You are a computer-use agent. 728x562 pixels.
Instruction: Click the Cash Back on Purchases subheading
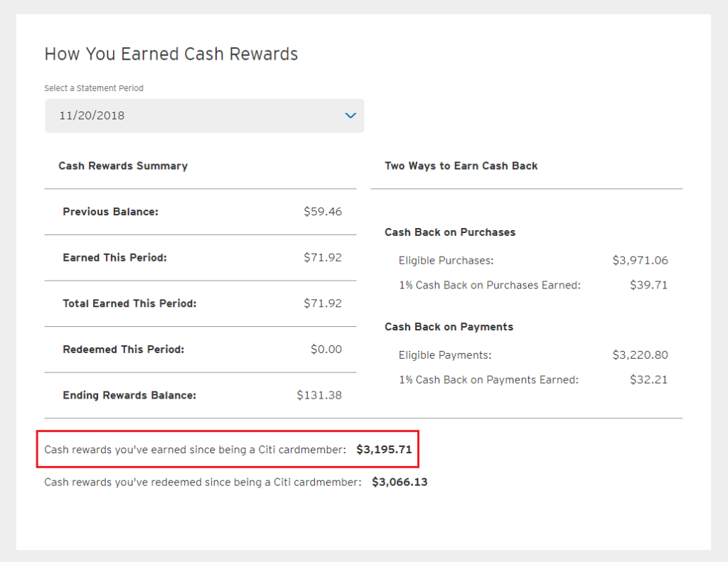point(450,232)
